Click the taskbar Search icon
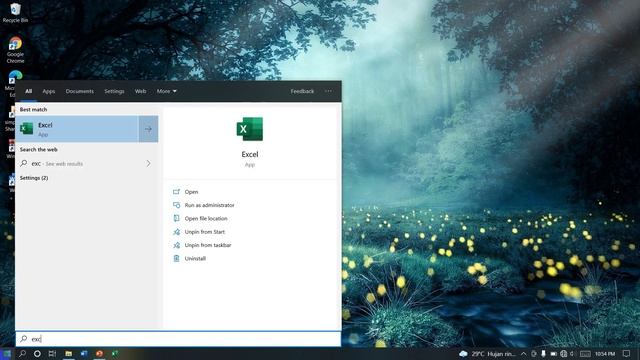640x360 pixels. pos(22,354)
